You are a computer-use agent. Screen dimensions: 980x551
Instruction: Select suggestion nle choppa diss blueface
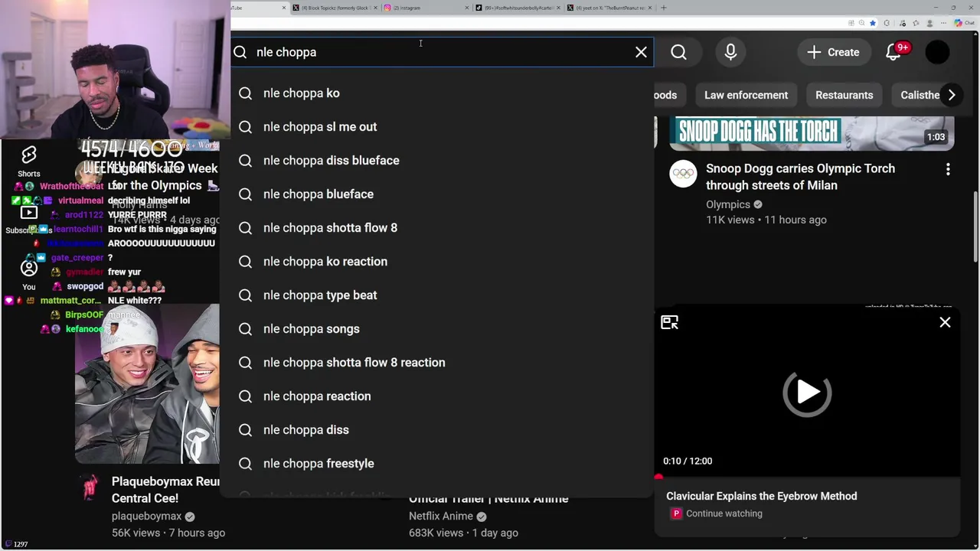pos(436,161)
